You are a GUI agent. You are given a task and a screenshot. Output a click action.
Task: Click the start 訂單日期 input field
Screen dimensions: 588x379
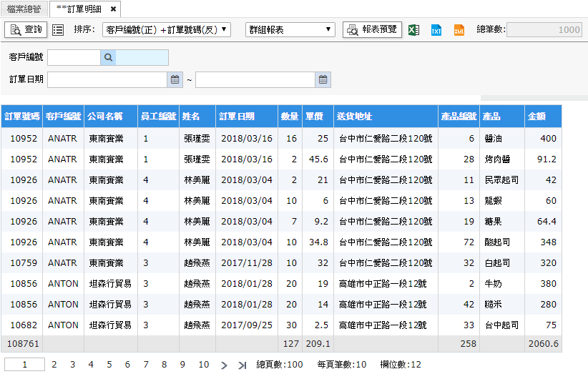(x=107, y=79)
